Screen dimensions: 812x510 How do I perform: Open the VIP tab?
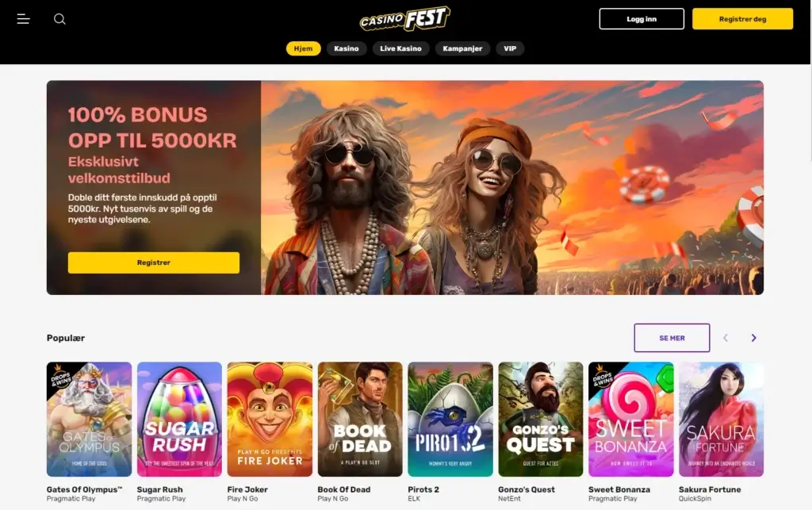tap(510, 48)
